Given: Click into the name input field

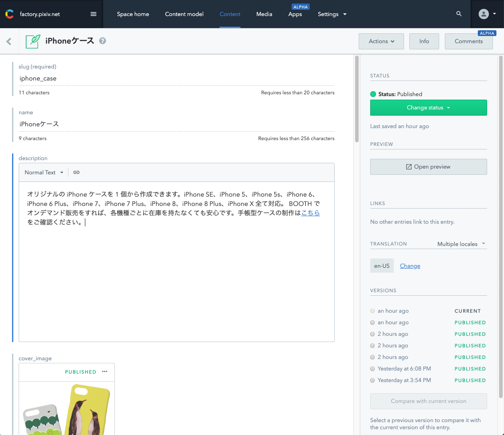Looking at the screenshot, I should click(176, 124).
